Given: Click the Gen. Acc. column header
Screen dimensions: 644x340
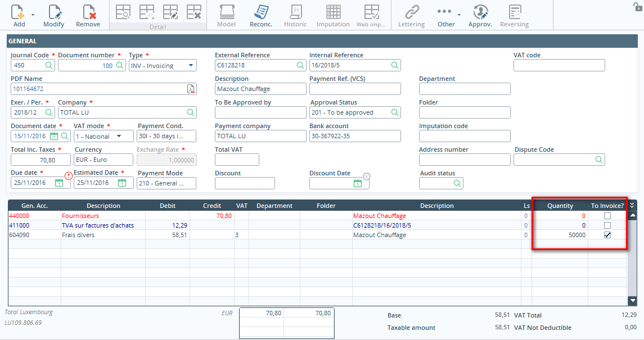Looking at the screenshot, I should coord(34,206).
